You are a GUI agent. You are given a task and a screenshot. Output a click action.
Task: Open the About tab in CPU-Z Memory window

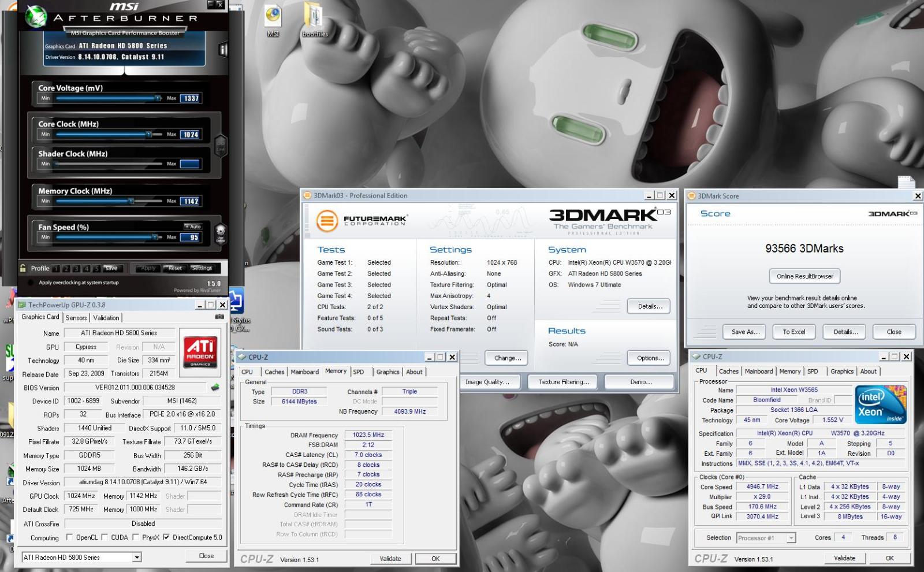[x=414, y=372]
